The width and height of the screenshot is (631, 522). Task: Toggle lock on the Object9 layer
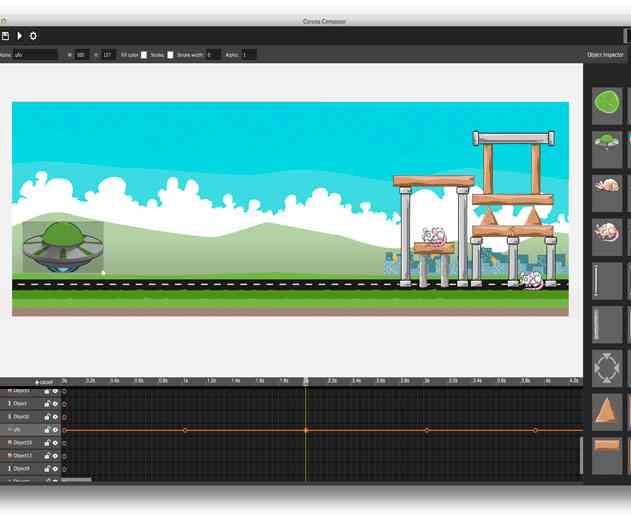pyautogui.click(x=47, y=469)
